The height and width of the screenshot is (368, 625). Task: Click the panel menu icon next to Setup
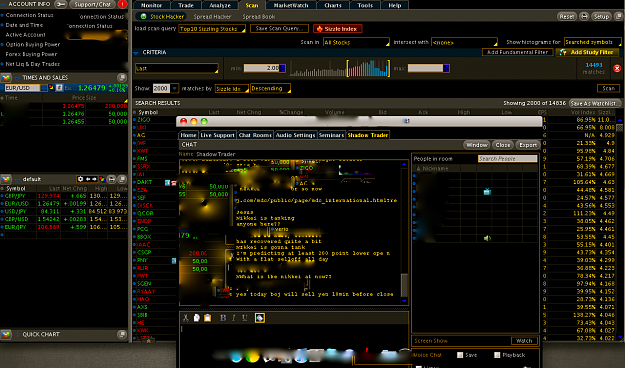(618, 16)
